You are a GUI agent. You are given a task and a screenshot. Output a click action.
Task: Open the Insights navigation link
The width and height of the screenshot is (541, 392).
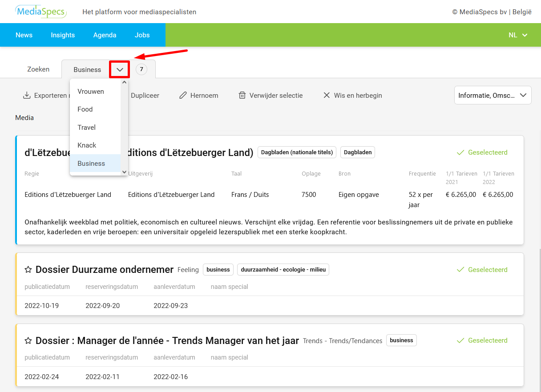63,35
